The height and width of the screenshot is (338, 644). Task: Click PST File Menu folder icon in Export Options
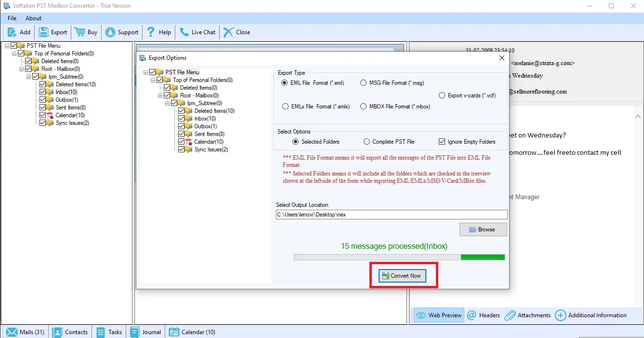(160, 72)
